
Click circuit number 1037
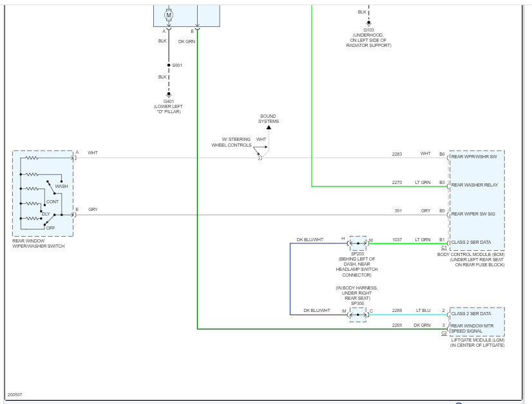(x=397, y=239)
